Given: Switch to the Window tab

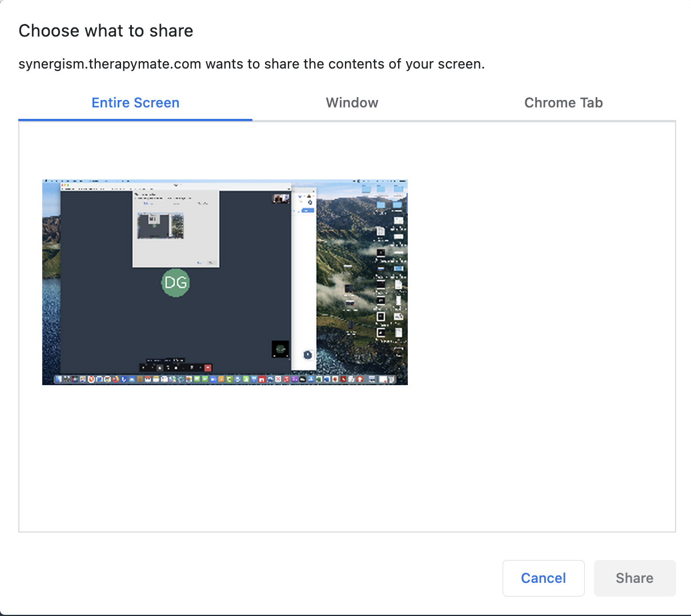Looking at the screenshot, I should (x=352, y=103).
